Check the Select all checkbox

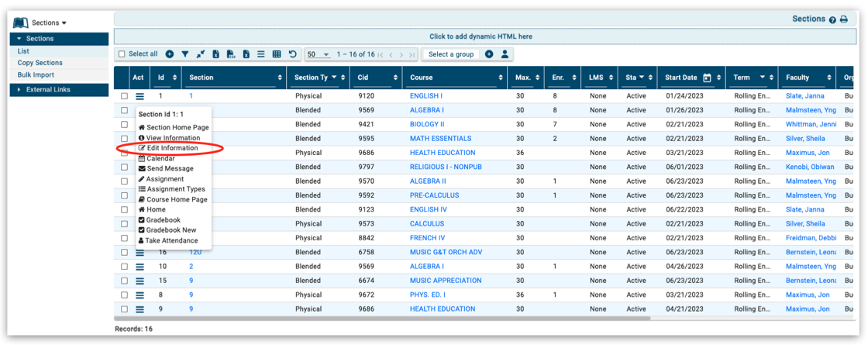pos(122,54)
